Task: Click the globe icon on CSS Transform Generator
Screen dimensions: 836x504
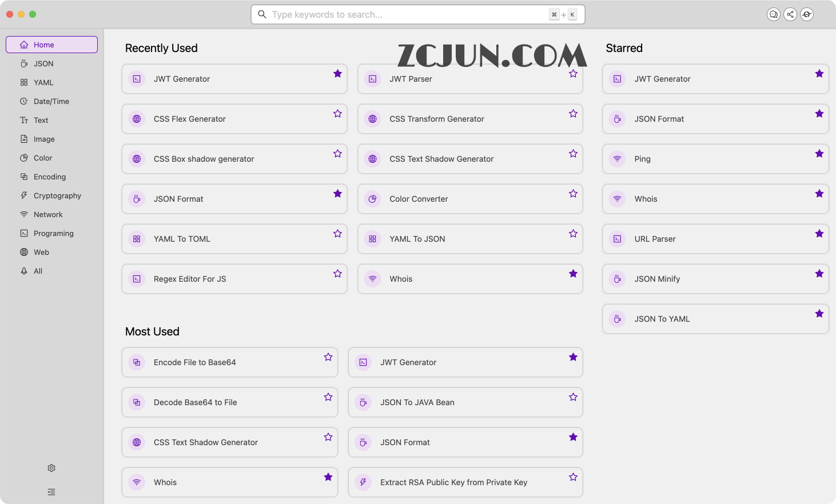Action: point(372,119)
